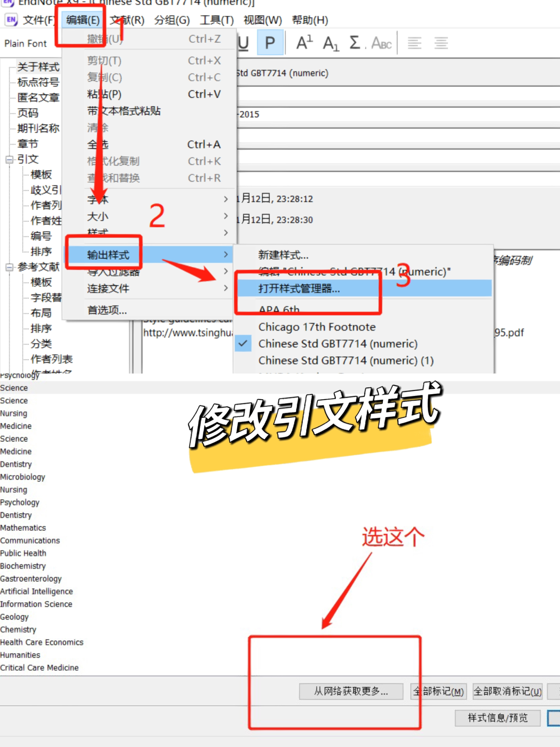The image size is (560, 747).
Task: Select the Mathematics row
Action: [x=23, y=528]
